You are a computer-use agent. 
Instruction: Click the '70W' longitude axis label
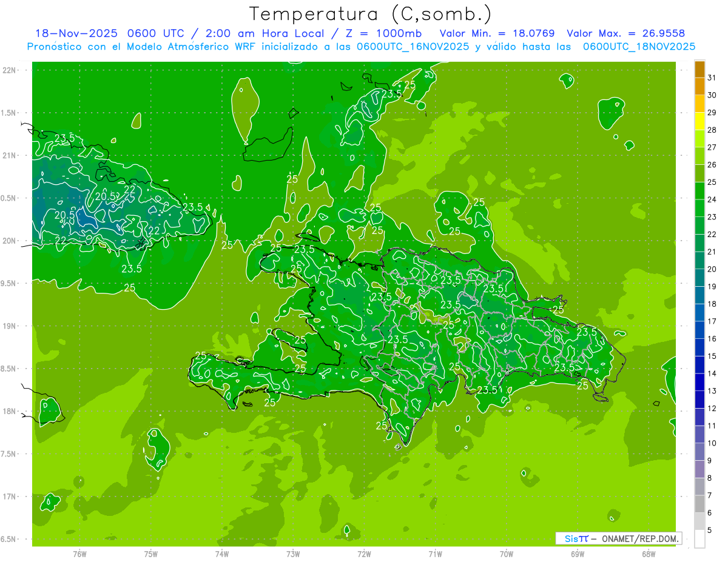(x=507, y=554)
